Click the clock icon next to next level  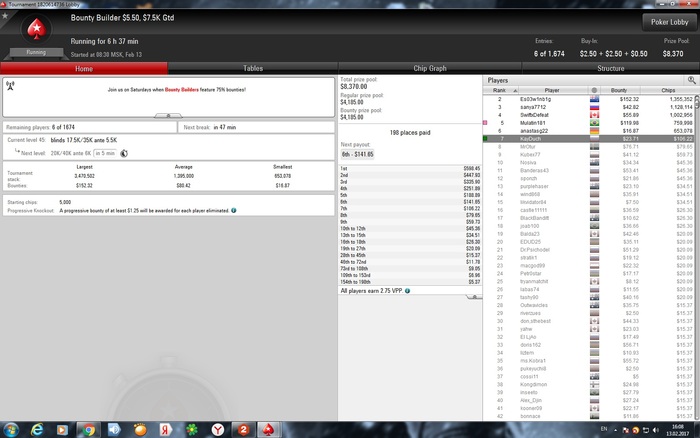tap(124, 153)
